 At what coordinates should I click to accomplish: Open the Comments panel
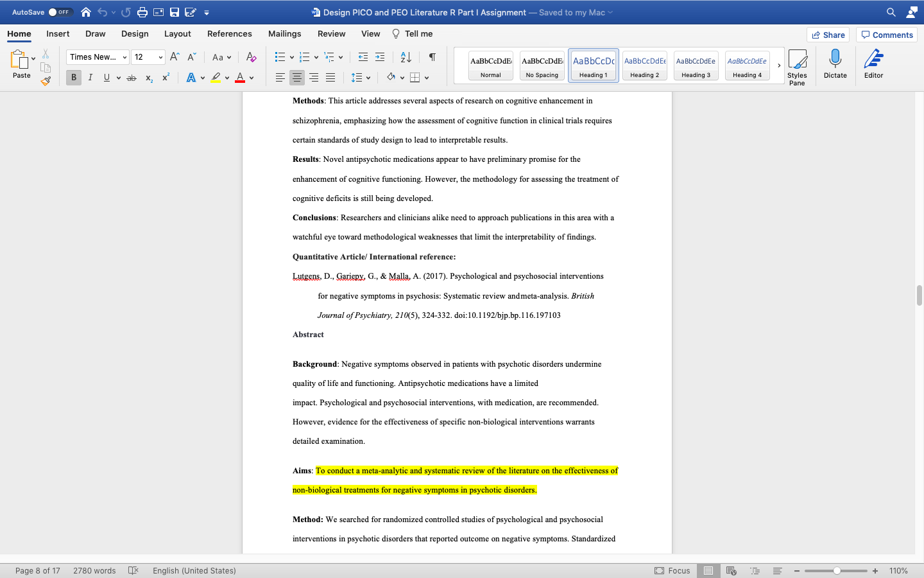click(x=886, y=35)
